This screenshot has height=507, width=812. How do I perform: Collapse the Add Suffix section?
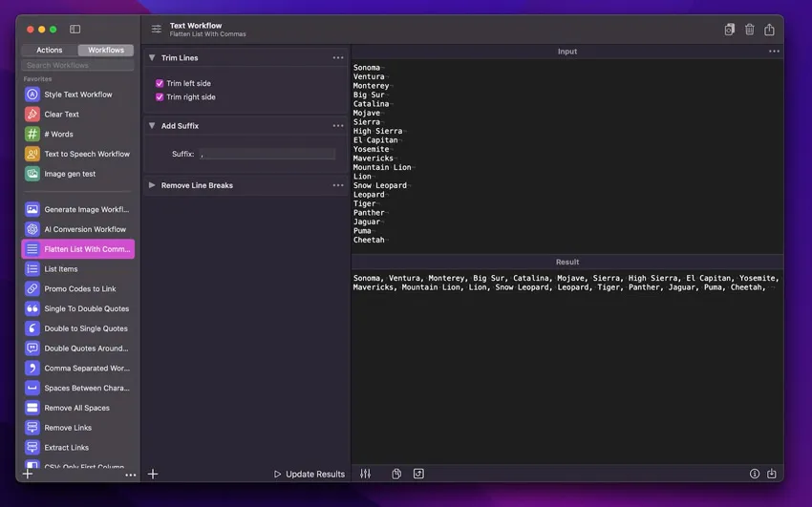(152, 126)
